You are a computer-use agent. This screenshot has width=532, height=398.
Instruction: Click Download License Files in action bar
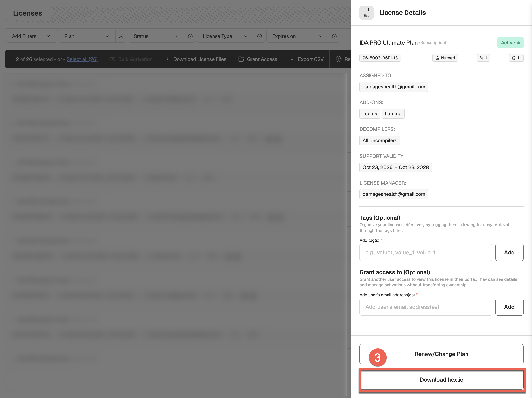[x=195, y=59]
